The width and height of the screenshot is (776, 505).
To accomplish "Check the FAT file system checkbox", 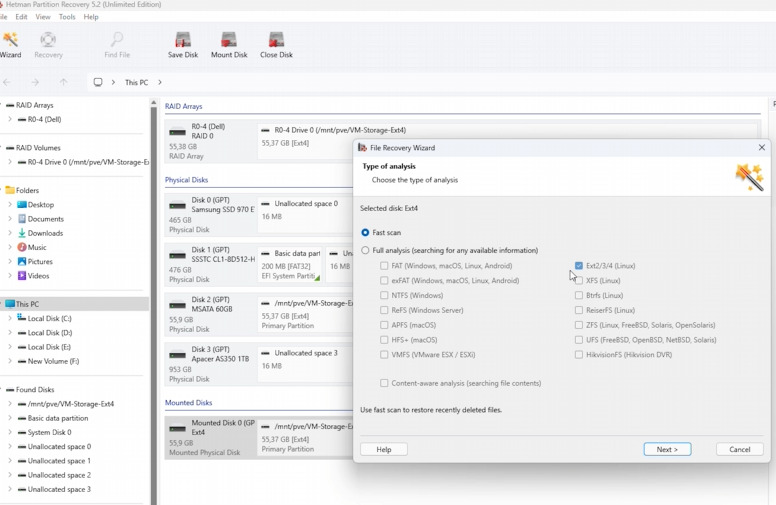I will [384, 266].
